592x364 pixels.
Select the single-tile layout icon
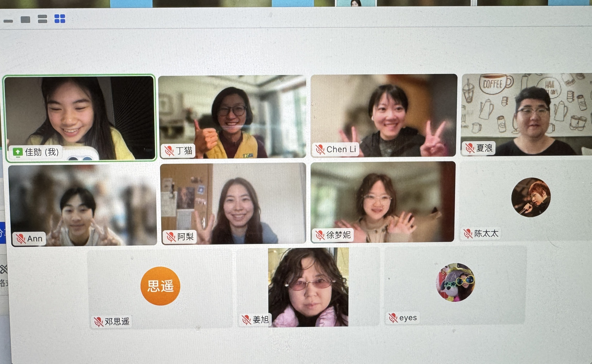pyautogui.click(x=25, y=19)
